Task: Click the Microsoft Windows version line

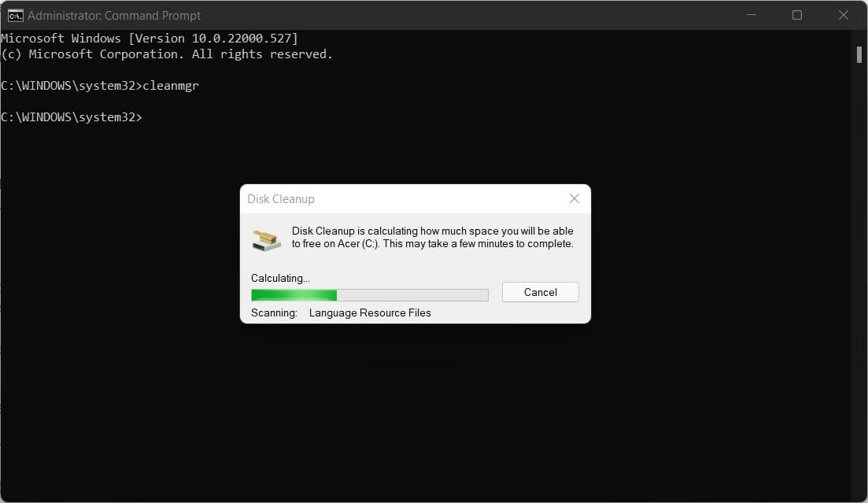Action: click(150, 39)
